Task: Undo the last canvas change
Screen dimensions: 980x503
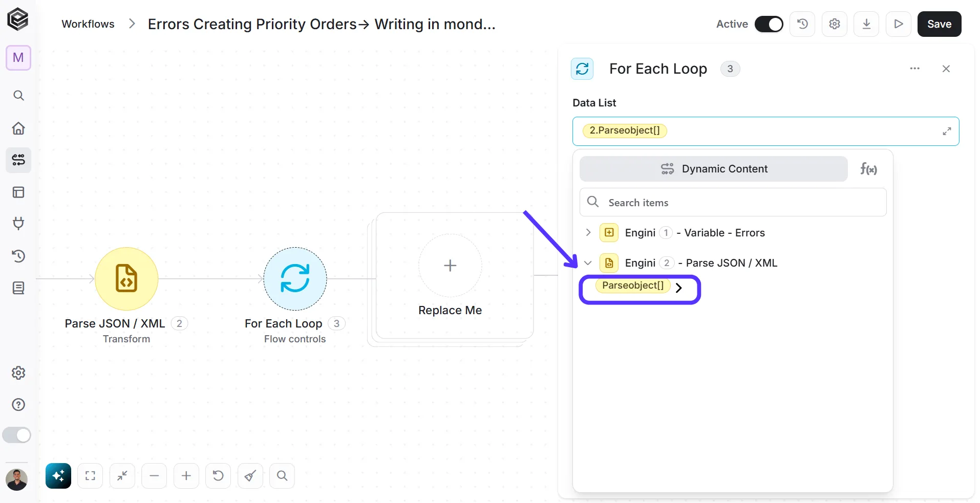Action: click(x=218, y=476)
